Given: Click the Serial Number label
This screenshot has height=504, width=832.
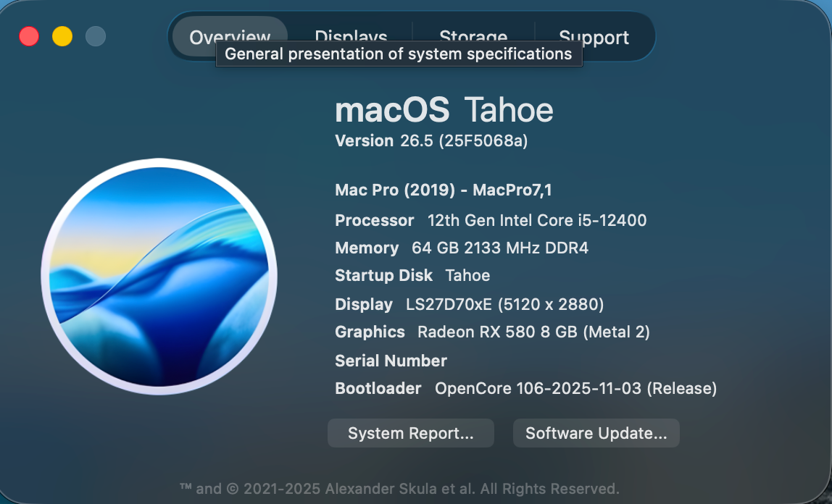Looking at the screenshot, I should coord(391,361).
